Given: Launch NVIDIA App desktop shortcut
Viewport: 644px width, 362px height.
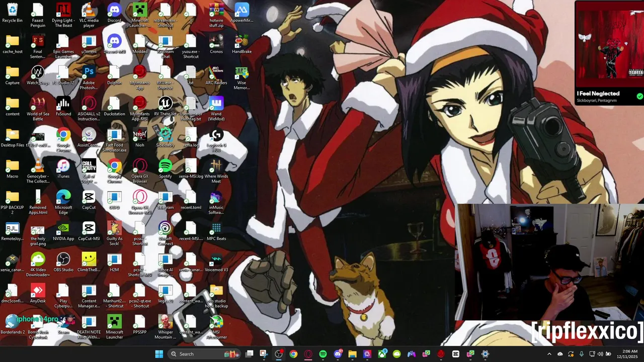Looking at the screenshot, I should (63, 231).
